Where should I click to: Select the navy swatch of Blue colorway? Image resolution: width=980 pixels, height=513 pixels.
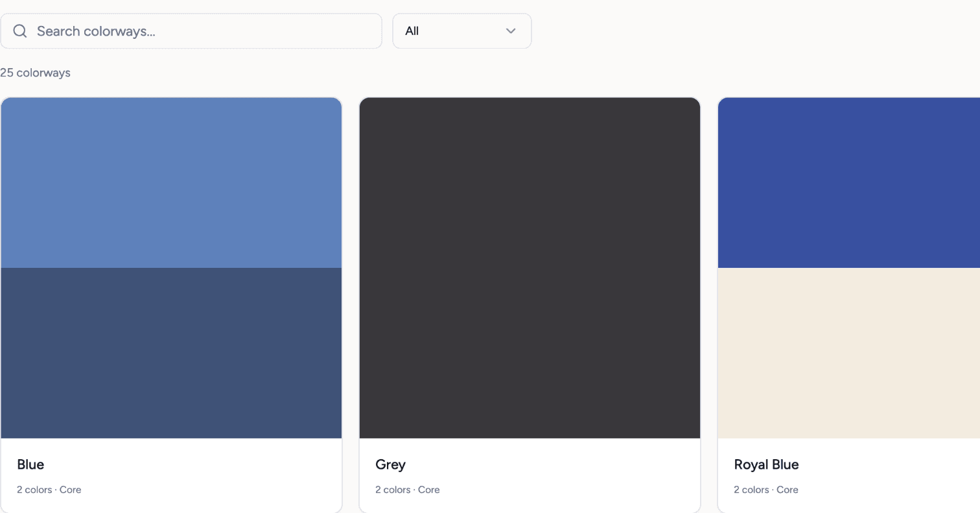tap(171, 353)
